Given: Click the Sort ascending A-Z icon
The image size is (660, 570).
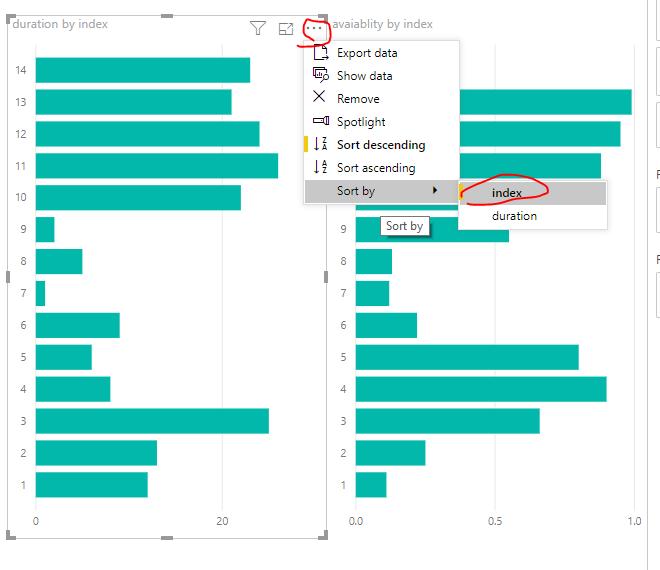Looking at the screenshot, I should click(321, 167).
